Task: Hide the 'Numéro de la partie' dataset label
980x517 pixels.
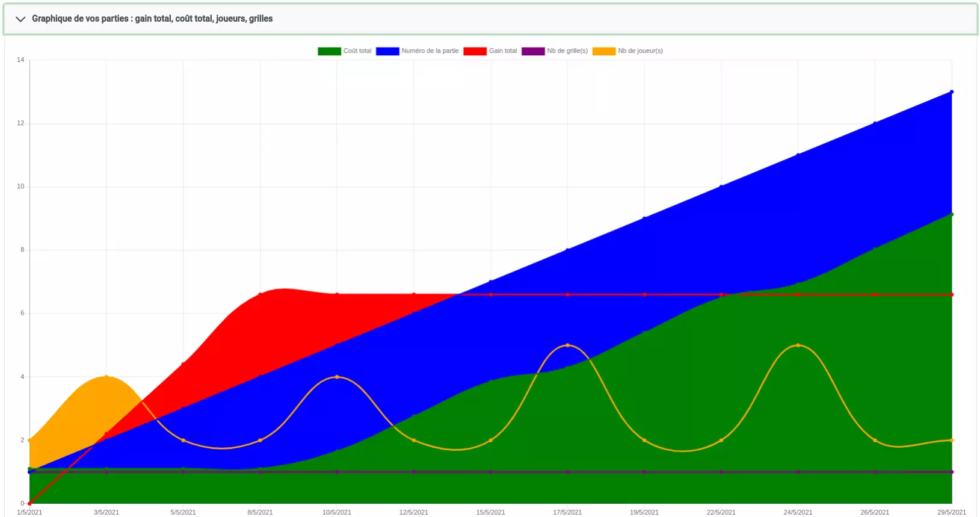Action: point(430,51)
